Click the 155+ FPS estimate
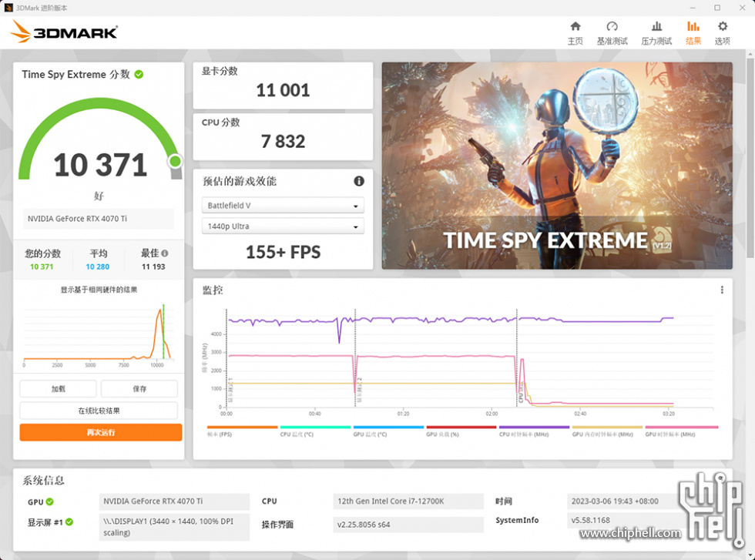The image size is (755, 560). point(283,252)
